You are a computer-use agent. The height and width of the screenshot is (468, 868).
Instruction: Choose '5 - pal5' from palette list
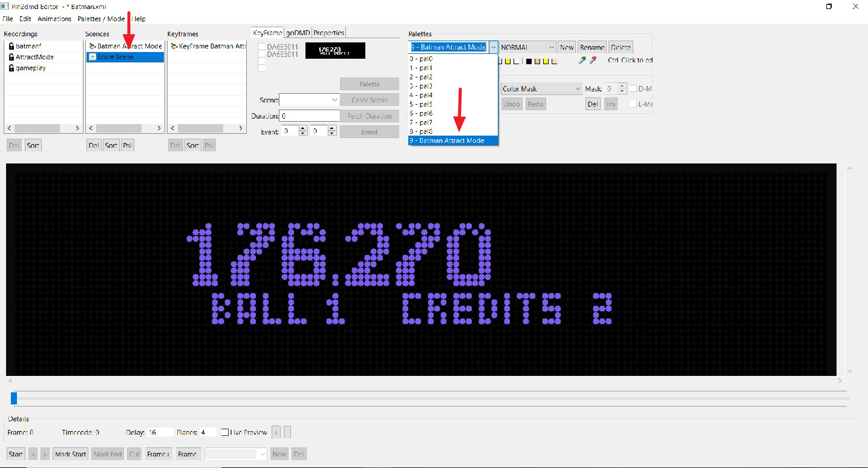(453, 104)
